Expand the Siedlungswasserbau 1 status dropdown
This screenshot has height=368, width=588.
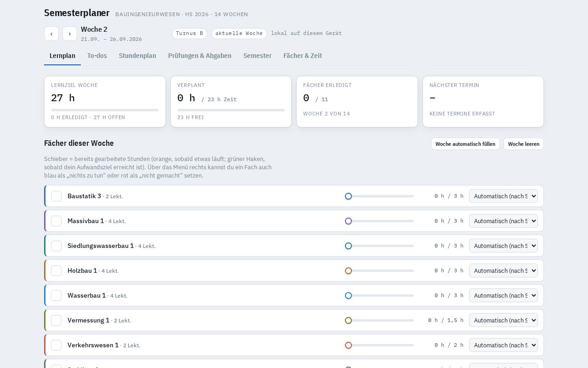[x=503, y=246]
